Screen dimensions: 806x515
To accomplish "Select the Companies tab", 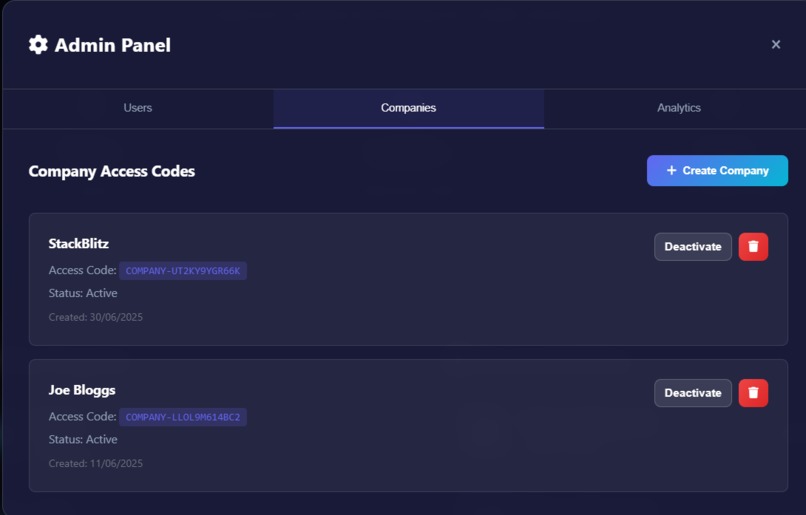I will tap(408, 108).
